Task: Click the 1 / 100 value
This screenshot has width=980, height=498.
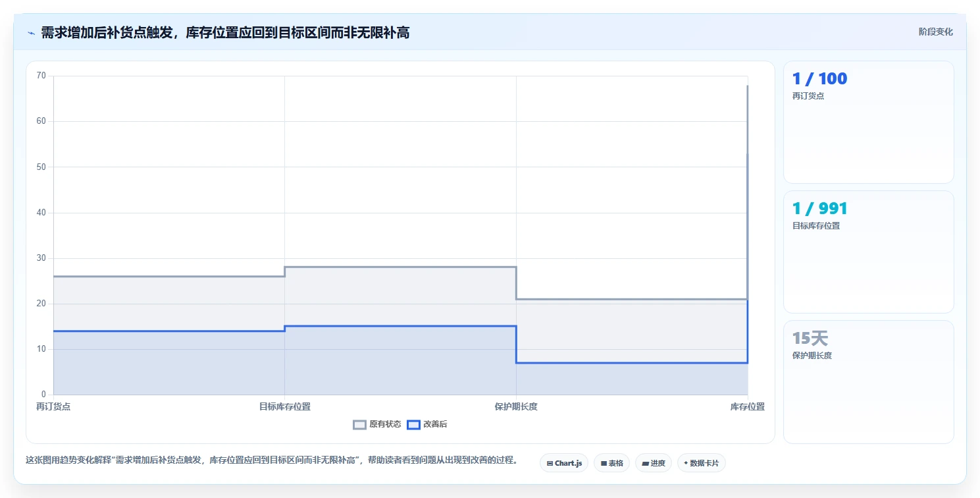Action: pyautogui.click(x=819, y=79)
